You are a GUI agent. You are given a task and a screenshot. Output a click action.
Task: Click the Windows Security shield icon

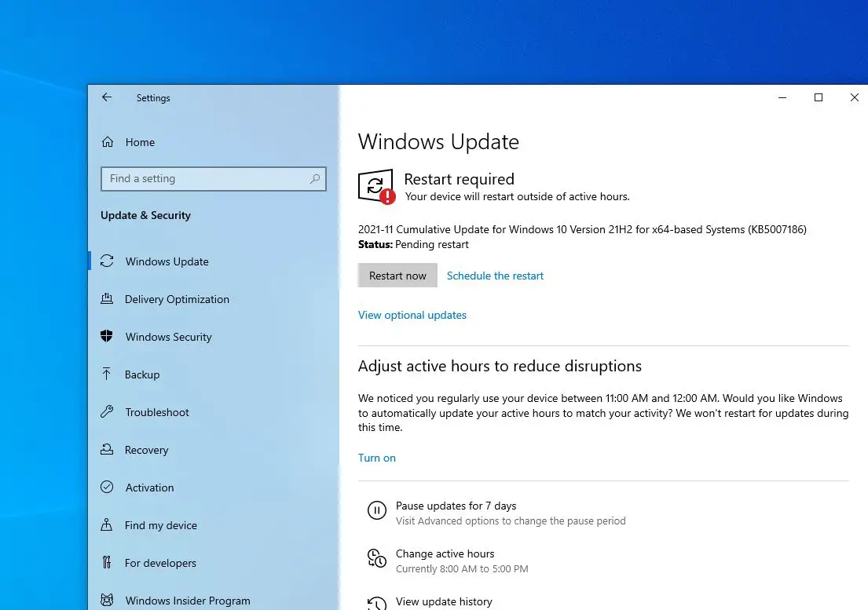coord(107,336)
